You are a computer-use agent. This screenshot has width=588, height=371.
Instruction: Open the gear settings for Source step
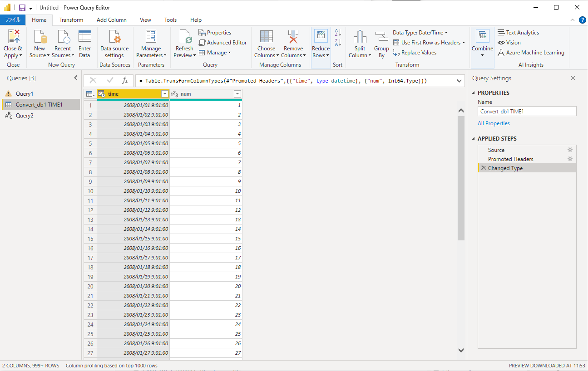(570, 150)
